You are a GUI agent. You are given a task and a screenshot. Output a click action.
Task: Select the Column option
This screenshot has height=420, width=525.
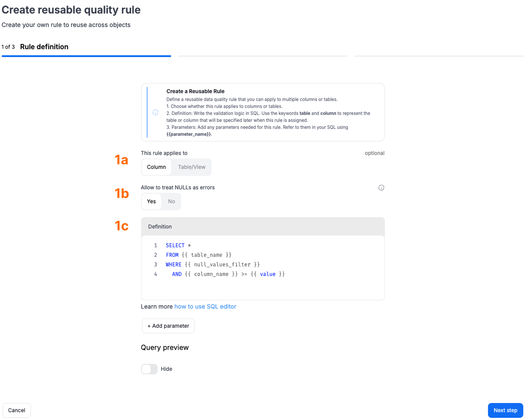(x=156, y=167)
